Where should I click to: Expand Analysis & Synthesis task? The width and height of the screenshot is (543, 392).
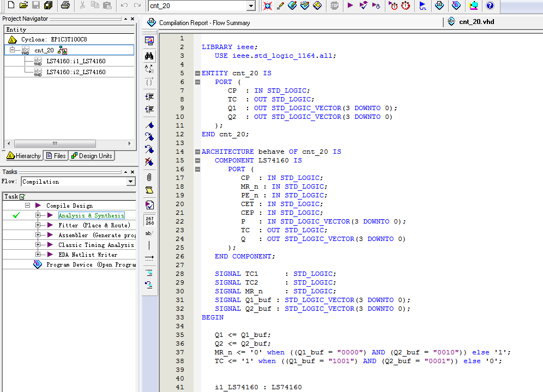tap(38, 215)
